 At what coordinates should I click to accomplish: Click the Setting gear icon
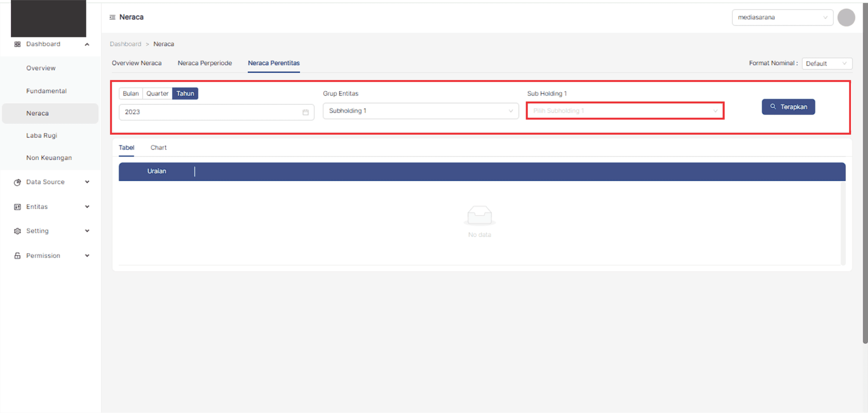coord(17,231)
